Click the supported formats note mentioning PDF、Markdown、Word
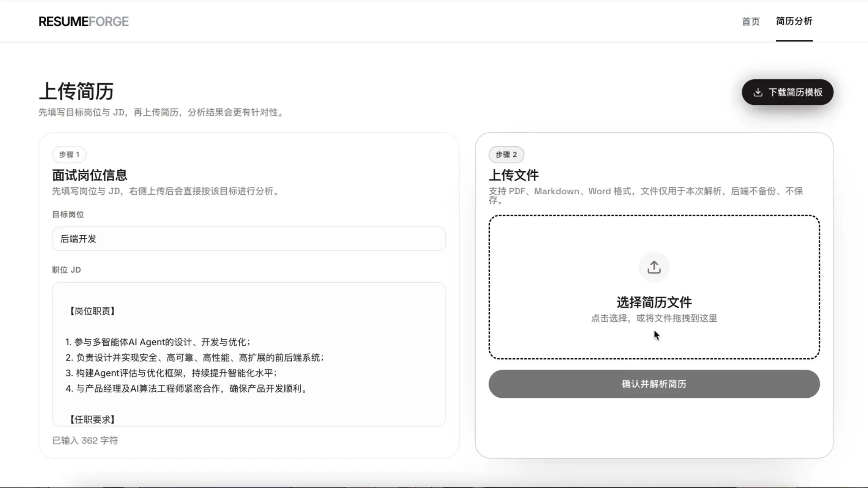The width and height of the screenshot is (868, 488). pyautogui.click(x=646, y=195)
